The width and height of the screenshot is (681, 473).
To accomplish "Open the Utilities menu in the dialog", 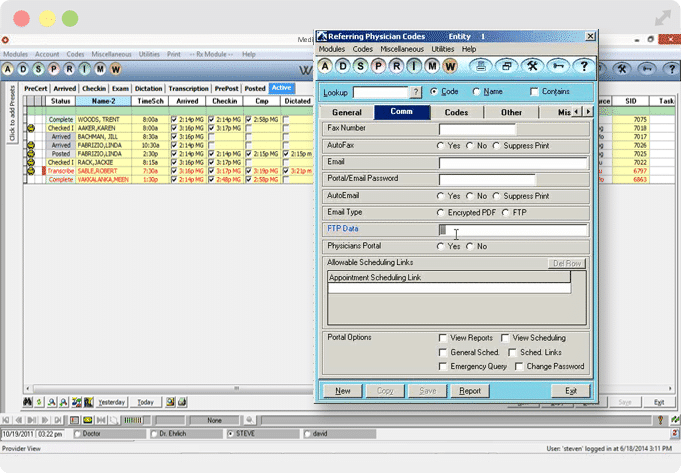I will click(443, 49).
